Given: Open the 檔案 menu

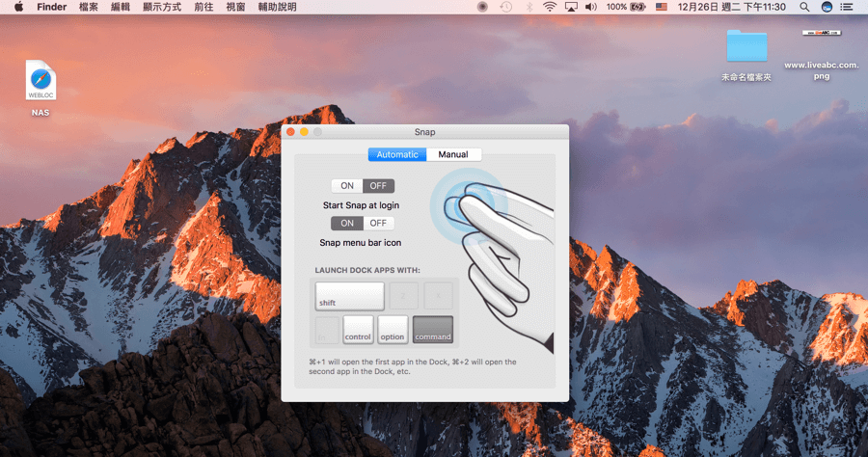Looking at the screenshot, I should point(89,7).
